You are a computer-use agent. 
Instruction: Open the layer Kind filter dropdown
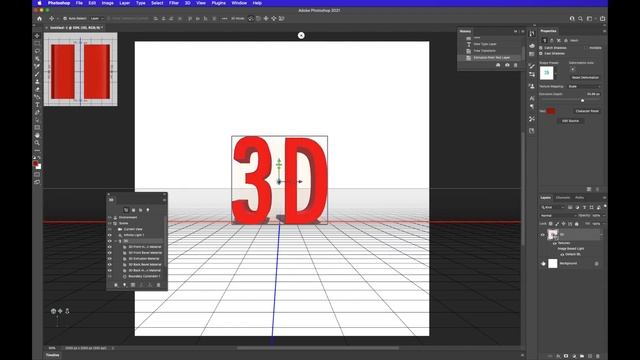[553, 207]
